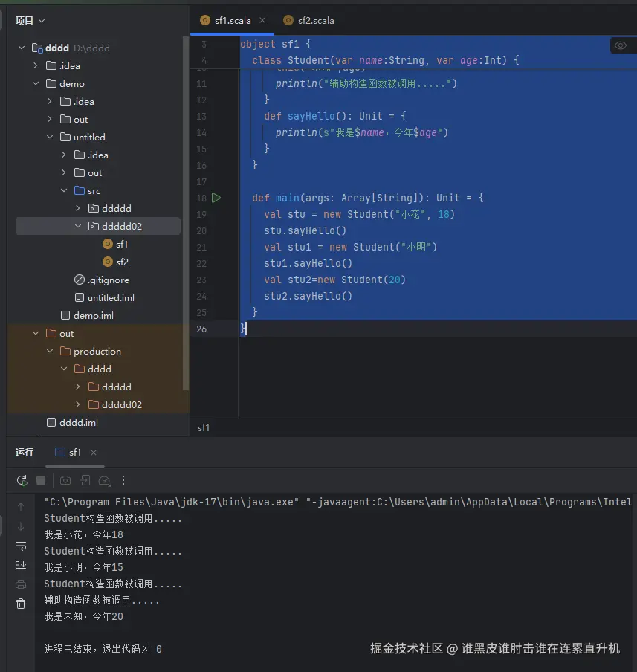This screenshot has width=637, height=672.
Task: Expand the ddddd folder under production
Action: coord(77,387)
